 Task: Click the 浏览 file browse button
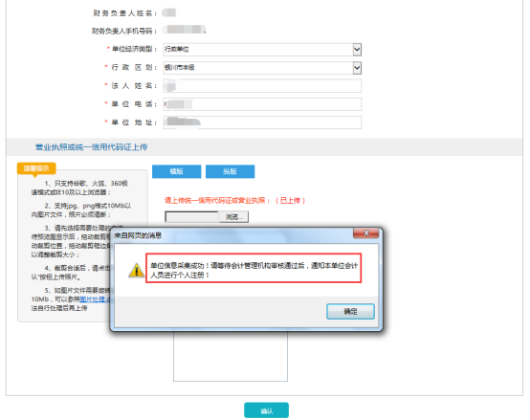[233, 217]
